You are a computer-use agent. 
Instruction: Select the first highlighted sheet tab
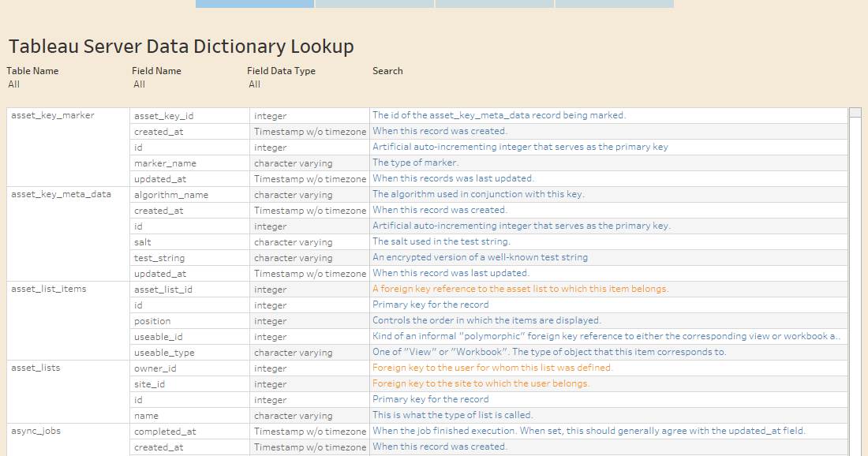(x=254, y=3)
